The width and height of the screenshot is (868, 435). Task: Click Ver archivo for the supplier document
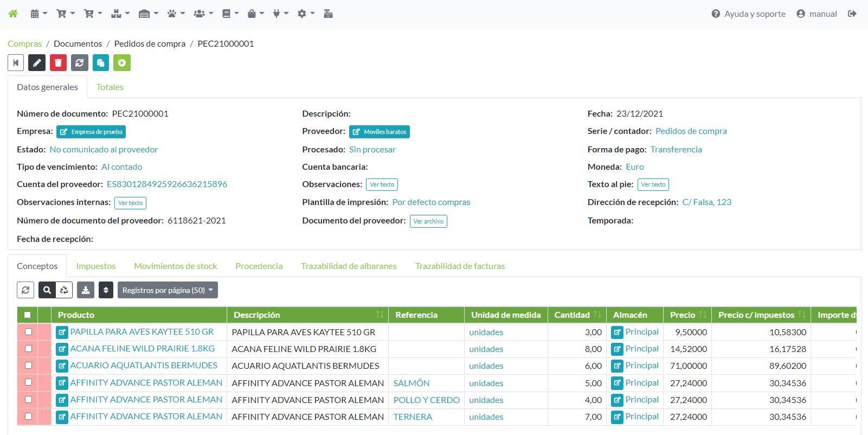(428, 221)
